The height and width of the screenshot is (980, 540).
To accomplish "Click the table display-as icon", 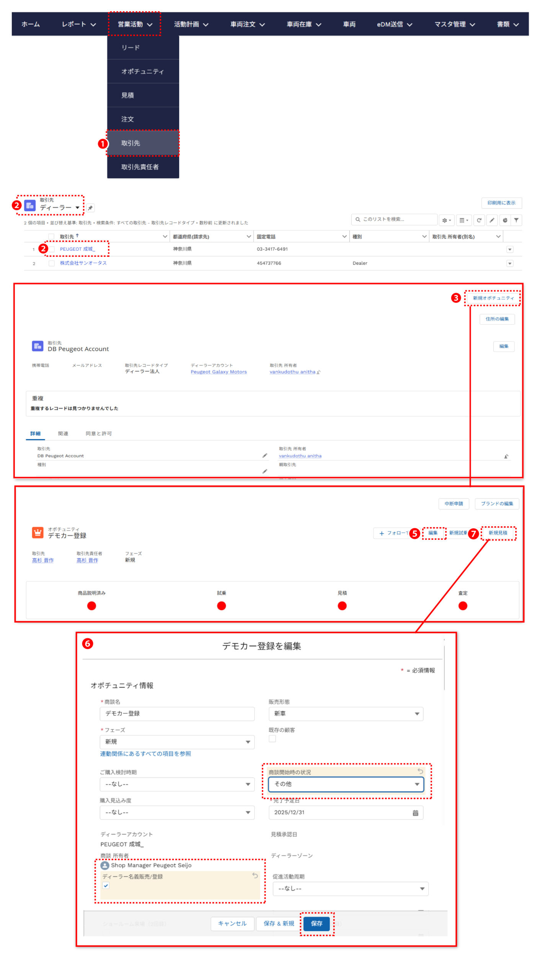I will [463, 220].
